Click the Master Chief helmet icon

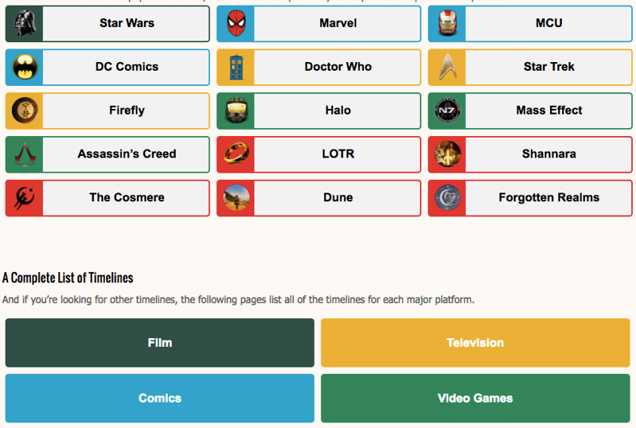point(236,110)
